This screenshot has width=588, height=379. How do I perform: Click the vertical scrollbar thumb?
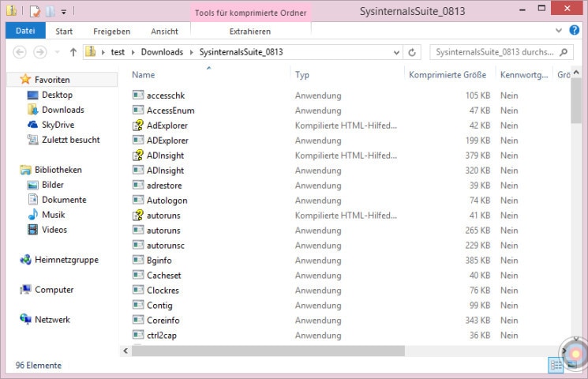point(576,101)
